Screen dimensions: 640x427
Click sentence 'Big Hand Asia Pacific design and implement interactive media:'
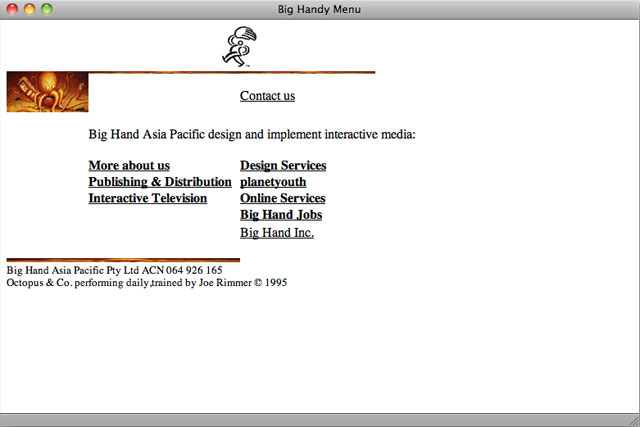[x=252, y=134]
